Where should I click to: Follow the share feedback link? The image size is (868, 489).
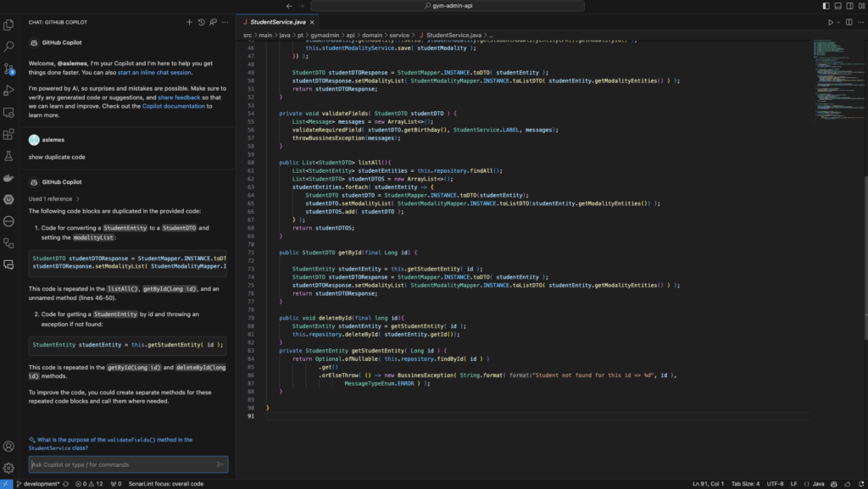point(179,97)
